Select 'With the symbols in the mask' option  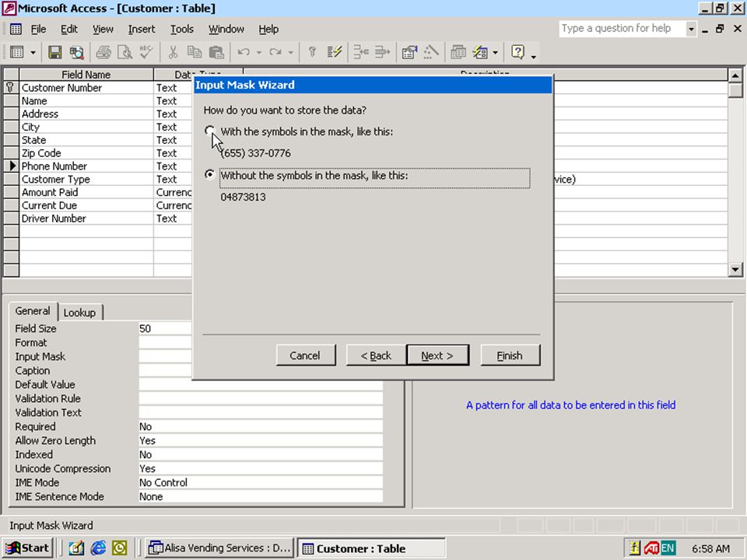pyautogui.click(x=209, y=131)
